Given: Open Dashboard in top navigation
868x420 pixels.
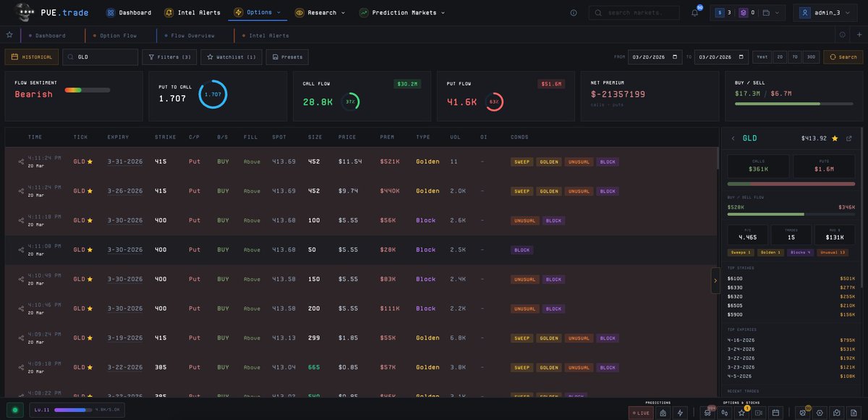Looking at the screenshot, I should pyautogui.click(x=129, y=12).
